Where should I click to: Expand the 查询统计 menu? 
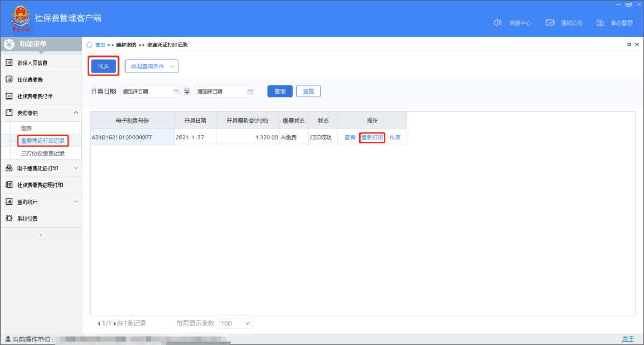point(75,202)
